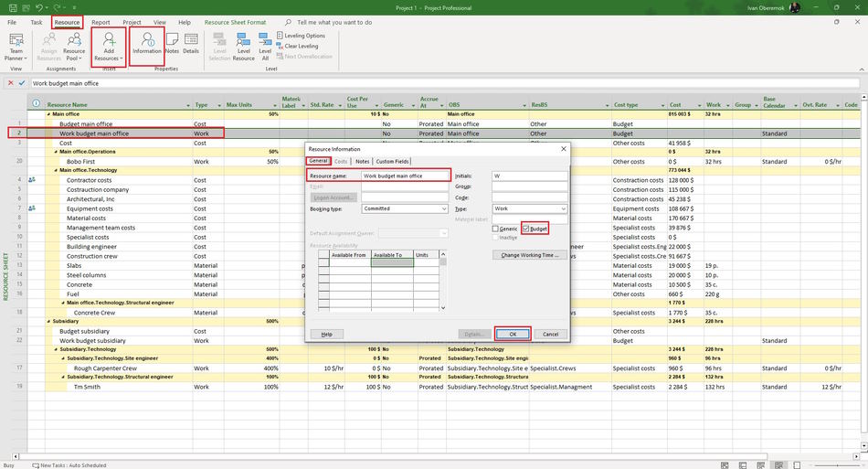Toggle the Generic checkbox
Screen dimensions: 868x469
(x=495, y=229)
